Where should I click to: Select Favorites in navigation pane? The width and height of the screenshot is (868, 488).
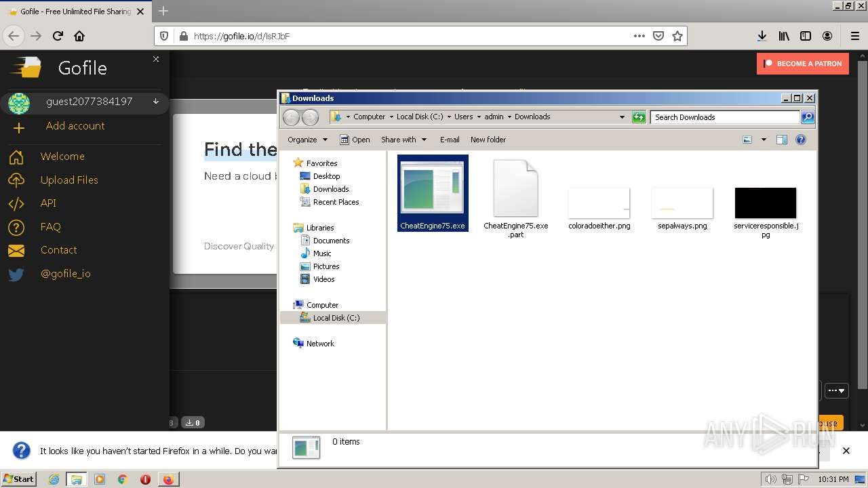[x=321, y=163]
